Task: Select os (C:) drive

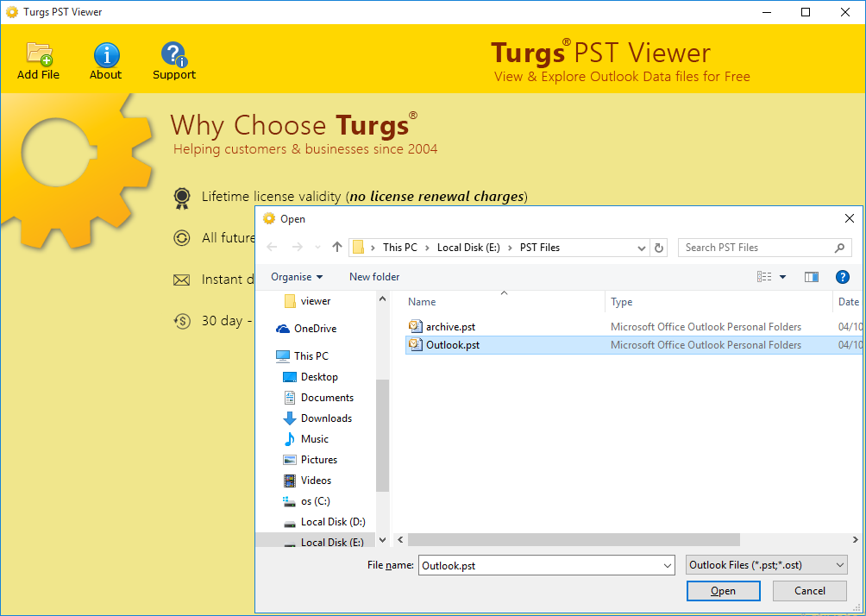Action: pos(306,501)
